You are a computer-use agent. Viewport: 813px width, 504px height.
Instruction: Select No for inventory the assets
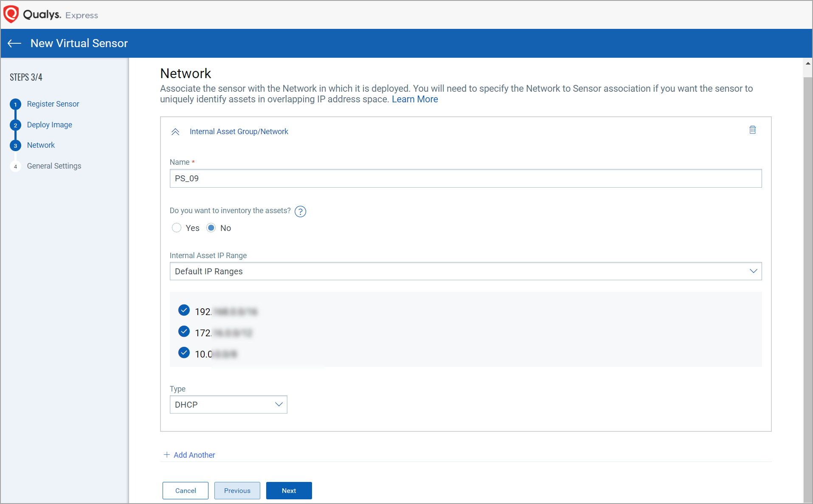click(211, 228)
